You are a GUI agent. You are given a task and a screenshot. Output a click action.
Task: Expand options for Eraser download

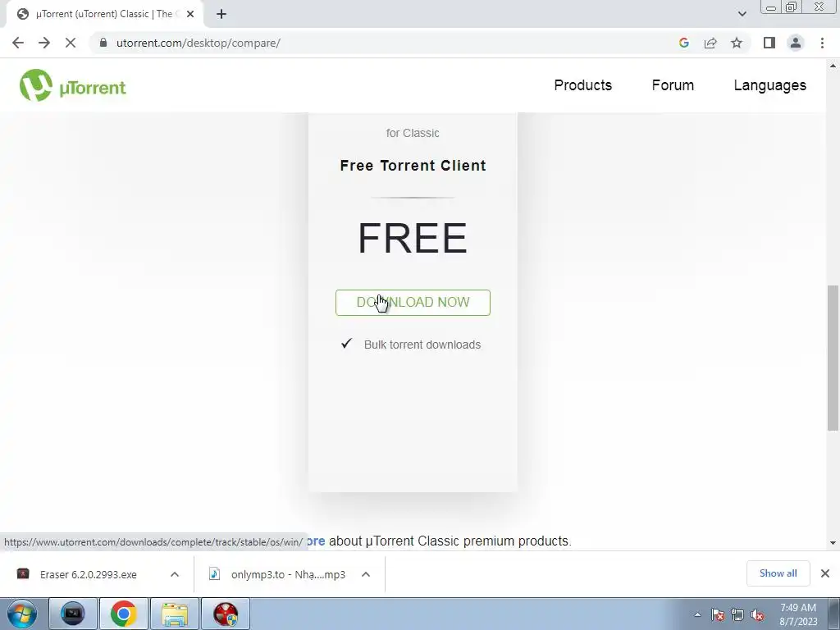click(x=175, y=574)
